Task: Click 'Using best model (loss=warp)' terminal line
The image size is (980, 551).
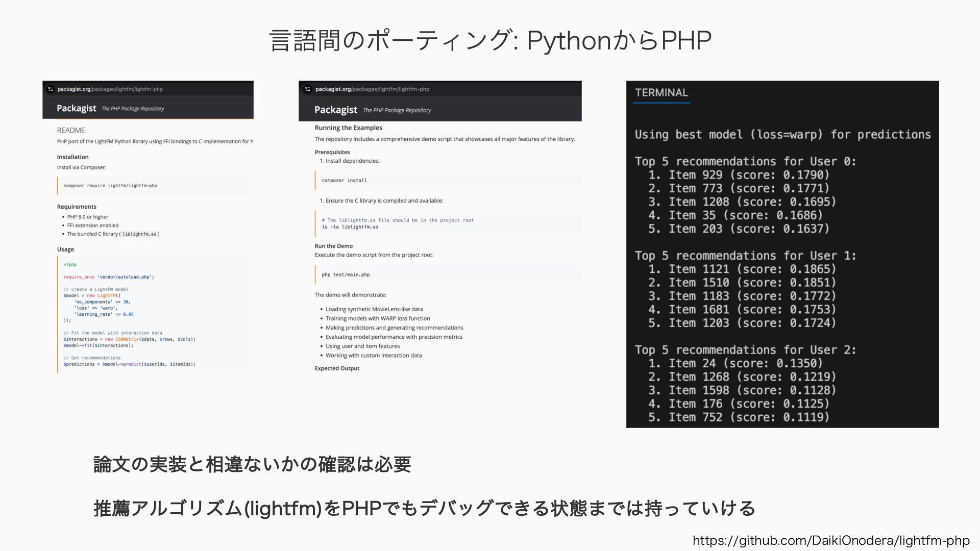Action: tap(783, 135)
